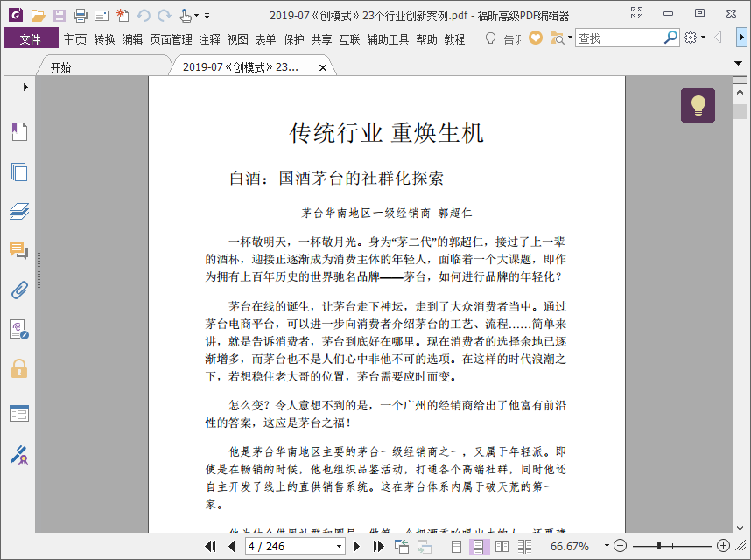Click the Save disk icon
Screen dimensions: 751x560
point(60,16)
